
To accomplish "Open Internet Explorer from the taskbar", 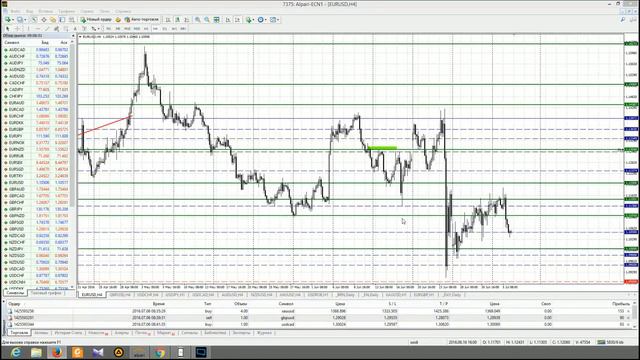I will pyautogui.click(x=16, y=352).
